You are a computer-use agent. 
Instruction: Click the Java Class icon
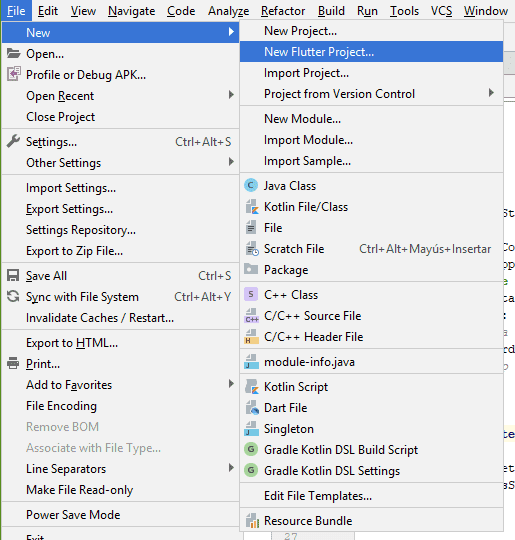tap(251, 186)
